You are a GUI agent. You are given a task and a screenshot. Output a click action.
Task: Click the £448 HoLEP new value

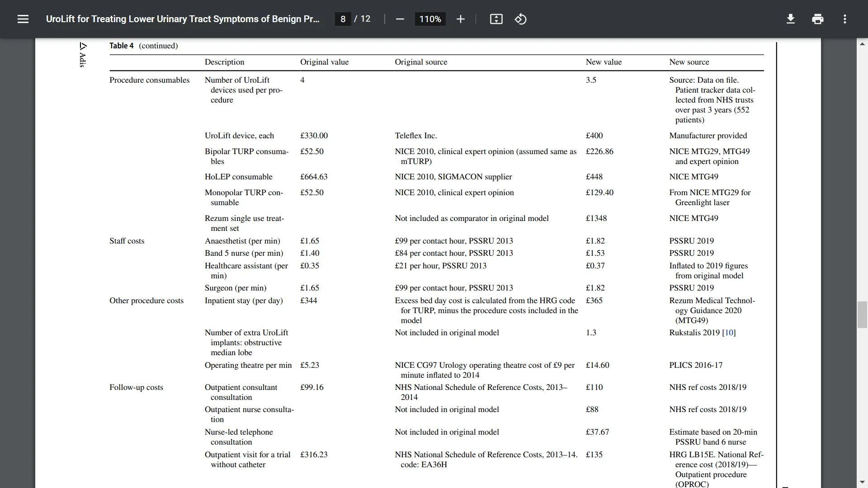click(594, 177)
